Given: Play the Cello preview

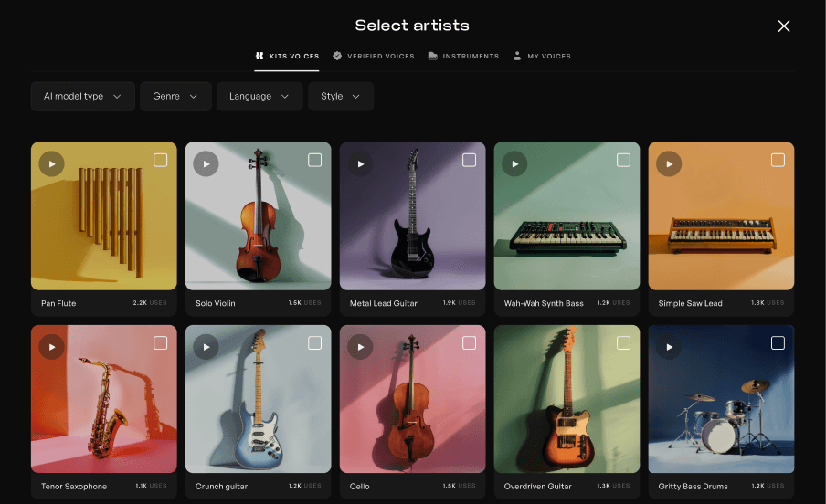Looking at the screenshot, I should 360,347.
